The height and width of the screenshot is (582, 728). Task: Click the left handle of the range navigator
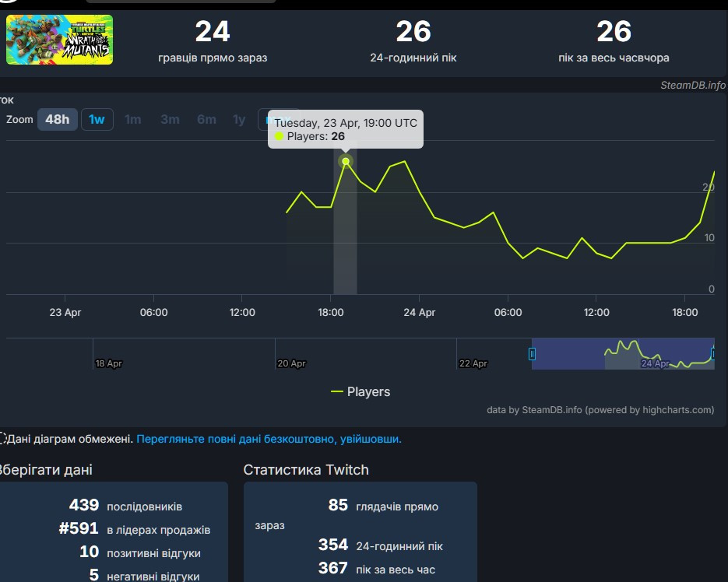tap(533, 354)
